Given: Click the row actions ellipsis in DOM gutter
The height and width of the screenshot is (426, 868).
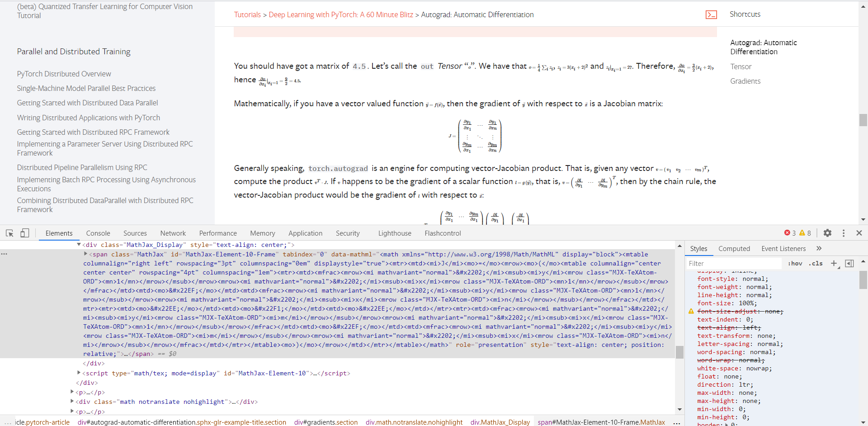Looking at the screenshot, I should [x=4, y=254].
